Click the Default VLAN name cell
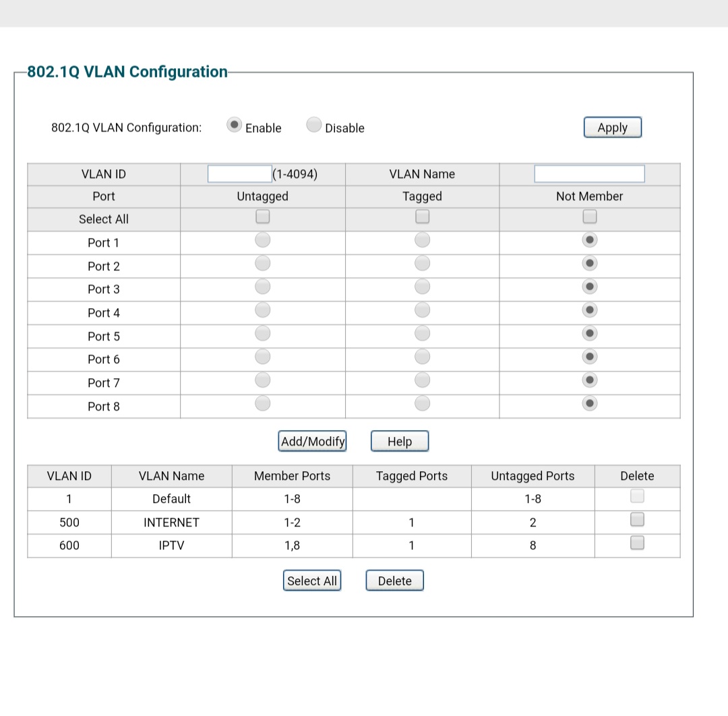Screen dimensions: 728x716 (x=171, y=499)
